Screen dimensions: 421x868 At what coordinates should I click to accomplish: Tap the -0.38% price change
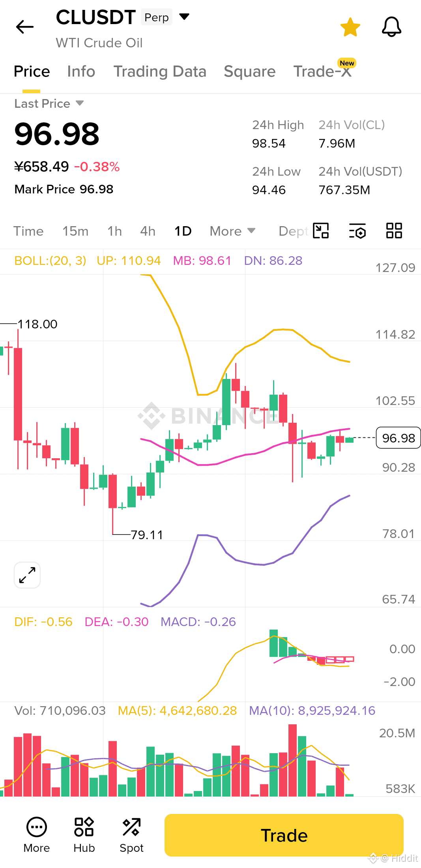click(x=97, y=167)
